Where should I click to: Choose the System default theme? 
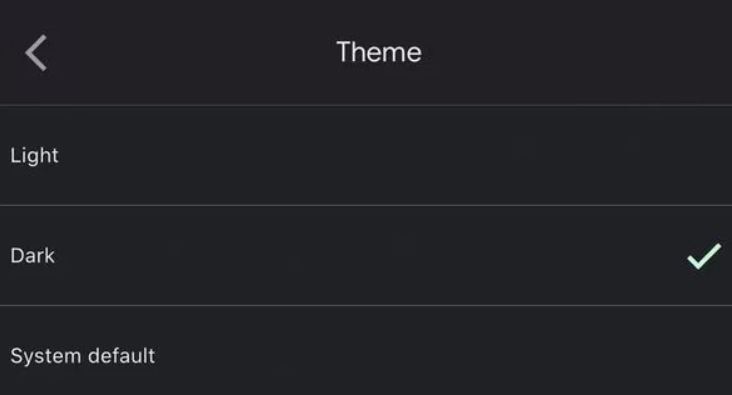366,351
